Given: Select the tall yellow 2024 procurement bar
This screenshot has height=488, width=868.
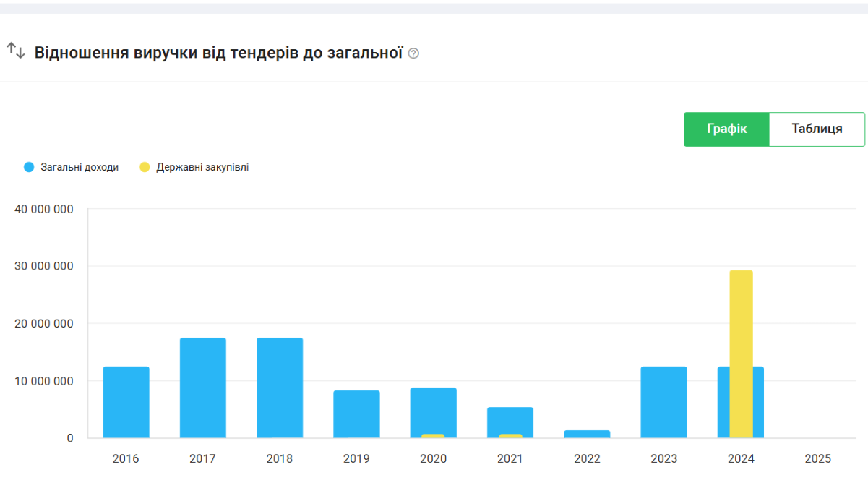Looking at the screenshot, I should pyautogui.click(x=741, y=354).
